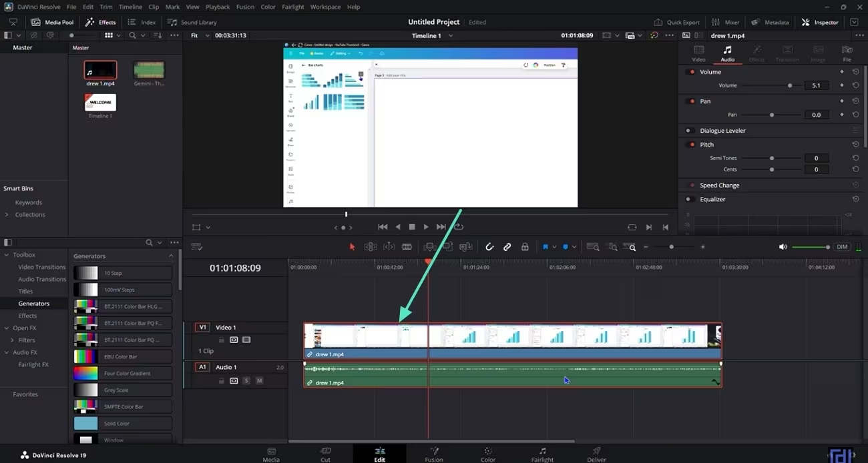Open the Playback menu

(218, 7)
